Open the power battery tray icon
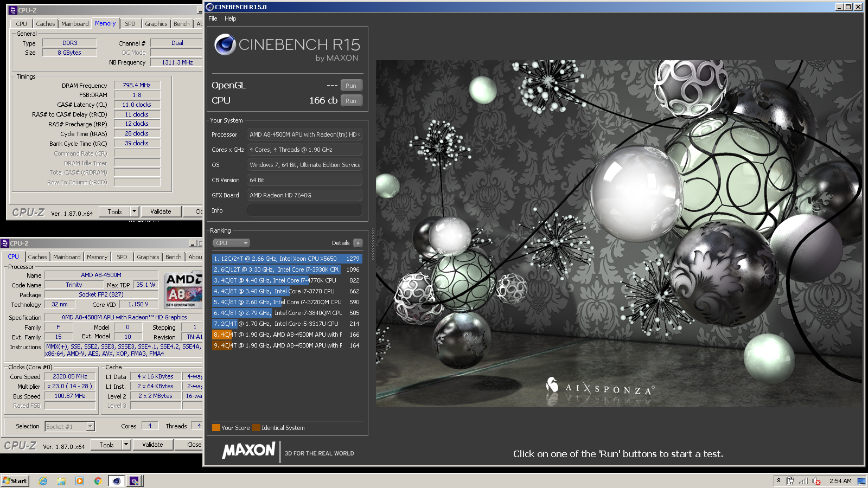 [790, 481]
